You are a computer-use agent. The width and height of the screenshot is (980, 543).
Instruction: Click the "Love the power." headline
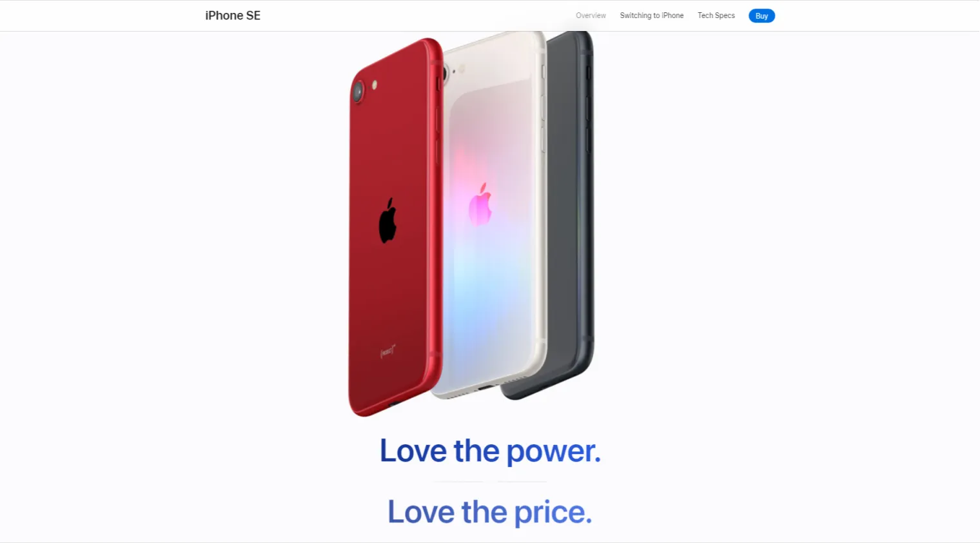click(x=490, y=451)
